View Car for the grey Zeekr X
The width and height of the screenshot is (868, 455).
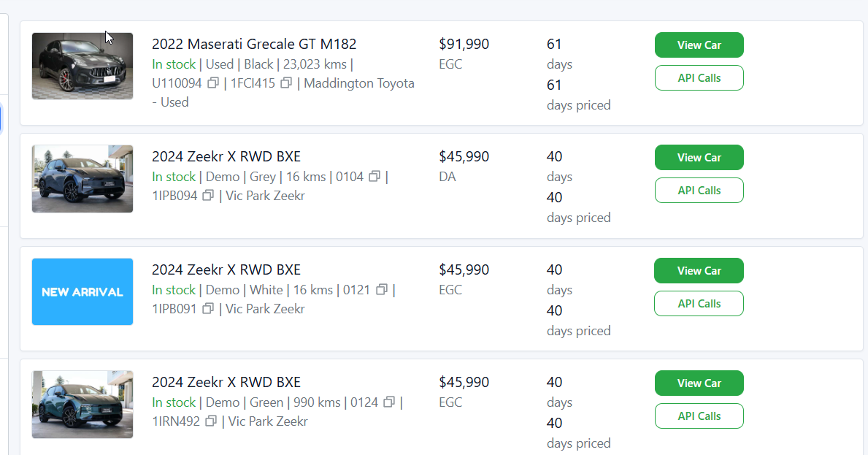[699, 158]
